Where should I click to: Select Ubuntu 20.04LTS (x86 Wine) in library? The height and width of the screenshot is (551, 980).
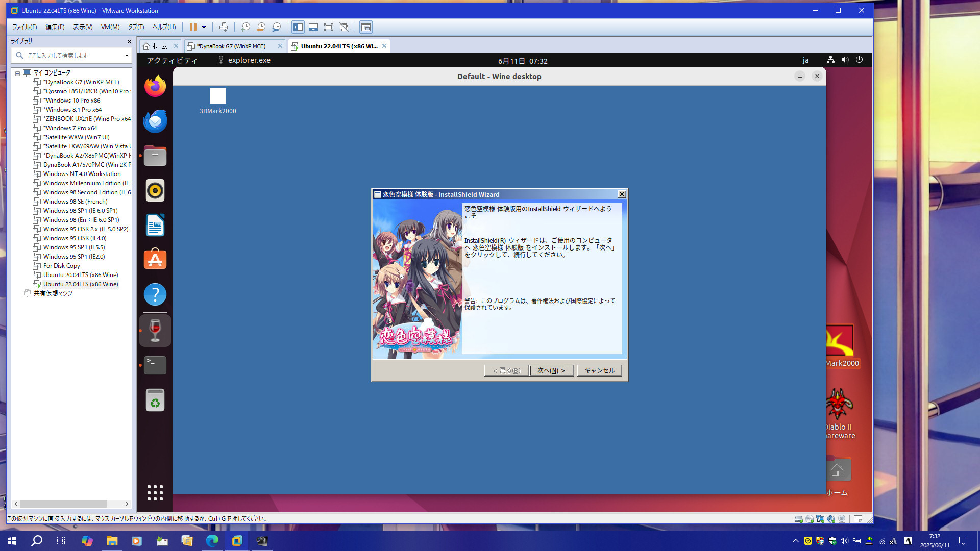click(81, 275)
